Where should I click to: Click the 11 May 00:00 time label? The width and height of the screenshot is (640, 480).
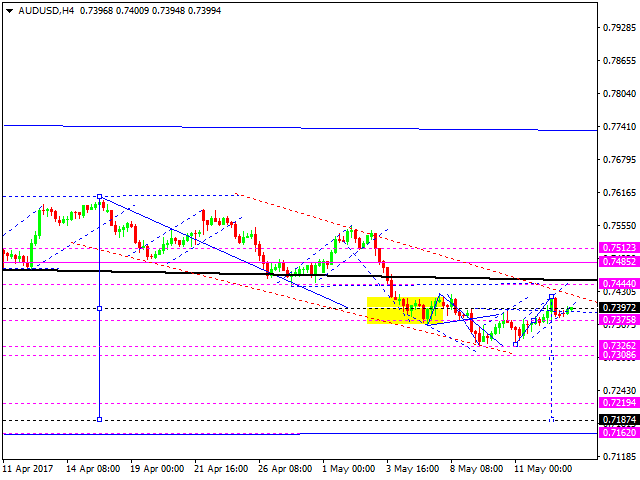[543, 469]
